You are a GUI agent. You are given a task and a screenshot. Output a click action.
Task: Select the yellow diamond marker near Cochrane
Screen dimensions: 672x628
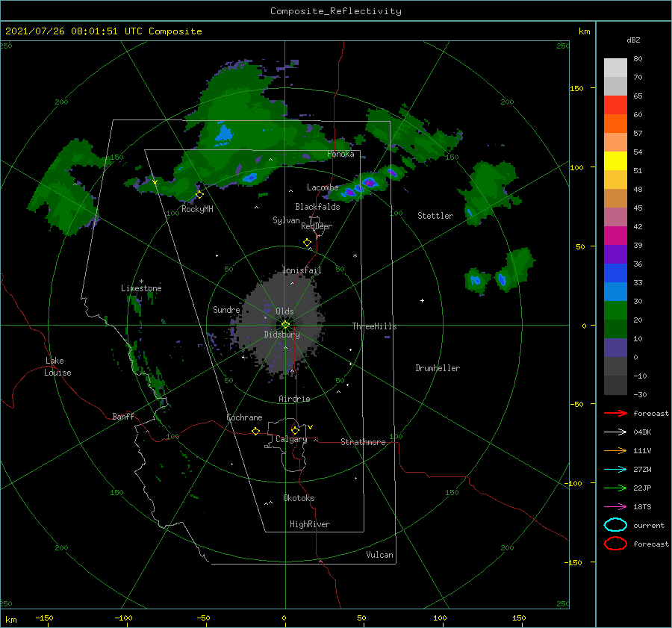[x=256, y=431]
